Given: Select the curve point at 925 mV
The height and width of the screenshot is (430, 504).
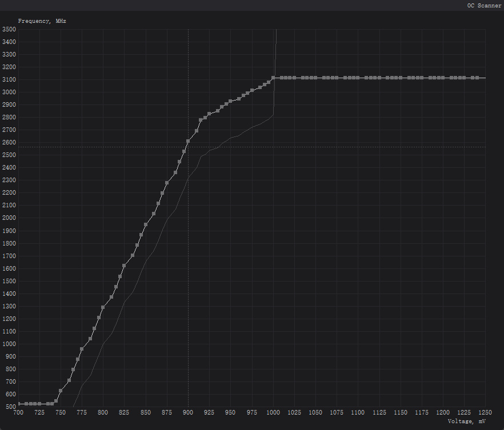Looking at the screenshot, I should pyautogui.click(x=209, y=114).
